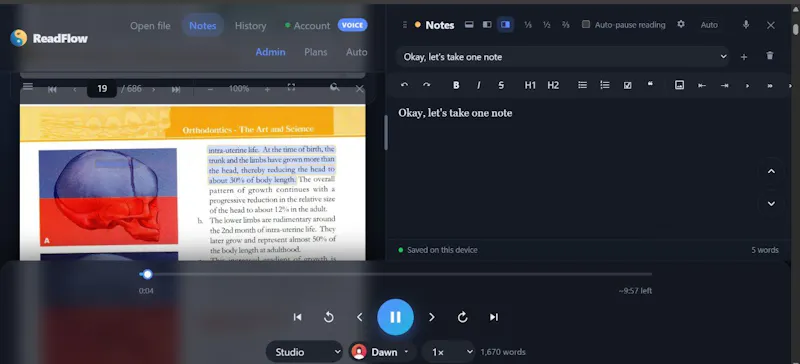This screenshot has width=800, height=364.
Task: Rewind with the counter-clockwise replay icon
Action: 329,317
